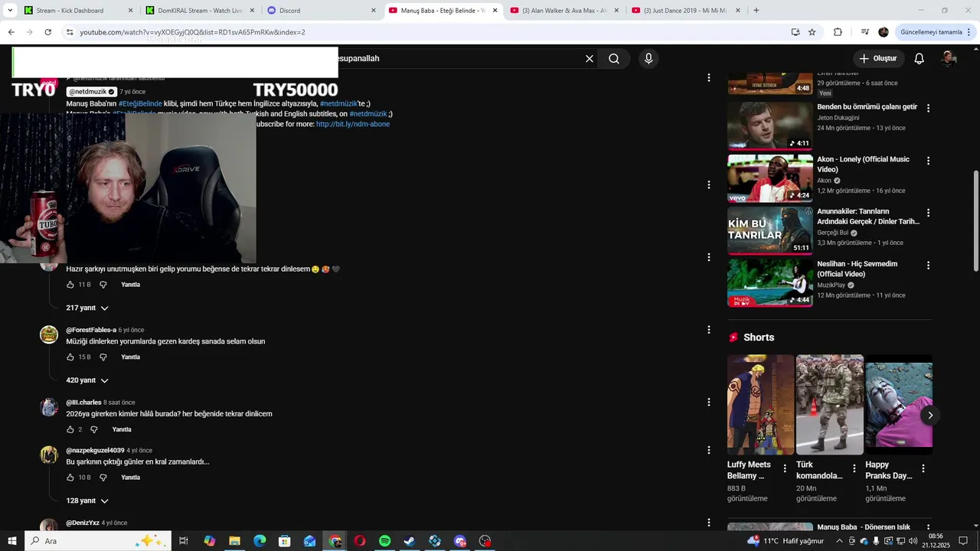Open the bit.ly/ndm-abone link

coord(353,124)
